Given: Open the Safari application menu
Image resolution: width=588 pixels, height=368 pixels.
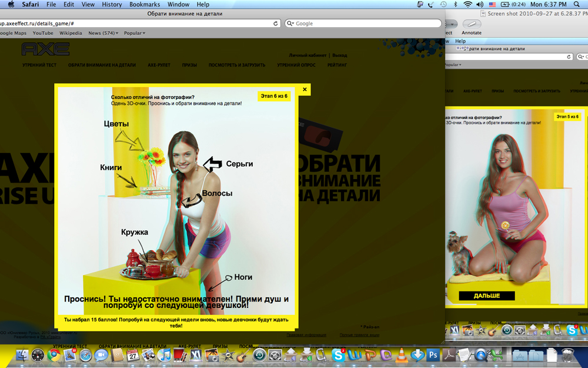Looking at the screenshot, I should (31, 4).
